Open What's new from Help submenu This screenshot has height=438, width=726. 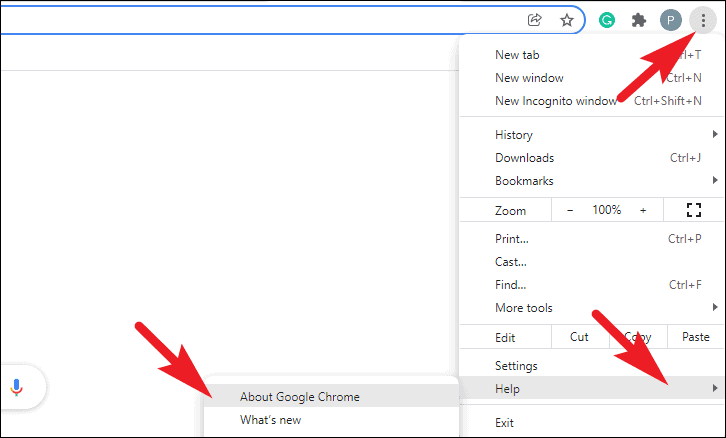tap(331, 420)
